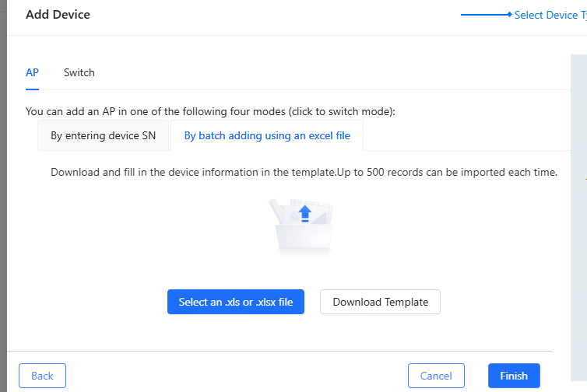Switch to the AP tab
This screenshot has height=392, width=587.
[32, 72]
